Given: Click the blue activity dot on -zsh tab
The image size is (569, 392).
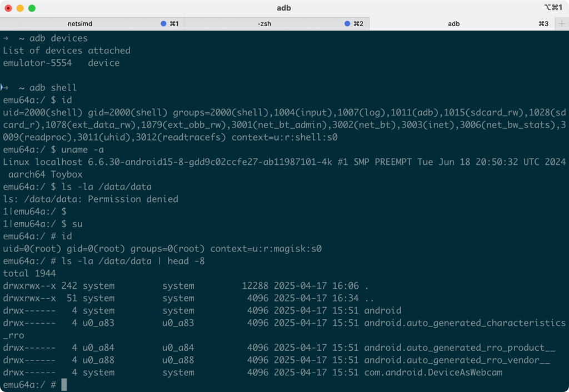Looking at the screenshot, I should 348,24.
